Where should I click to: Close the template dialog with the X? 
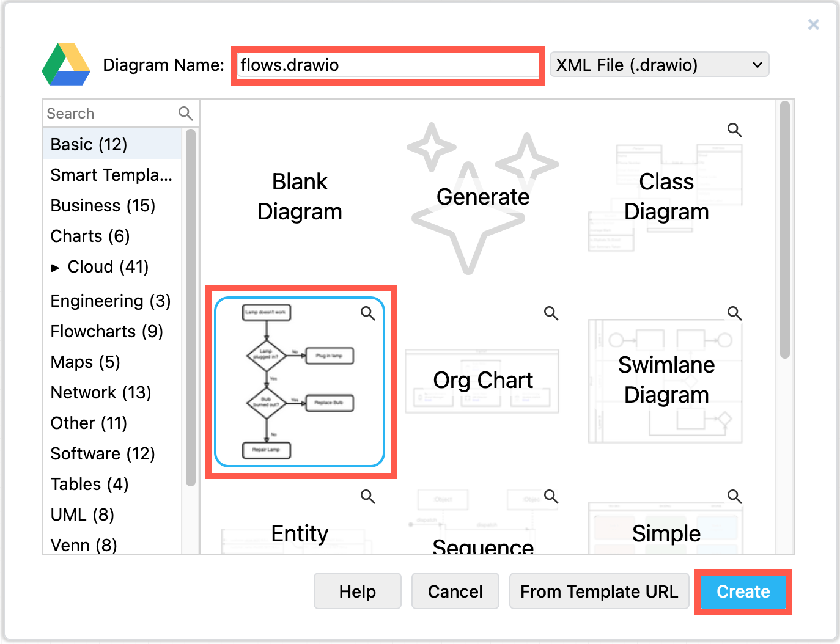pos(814,24)
